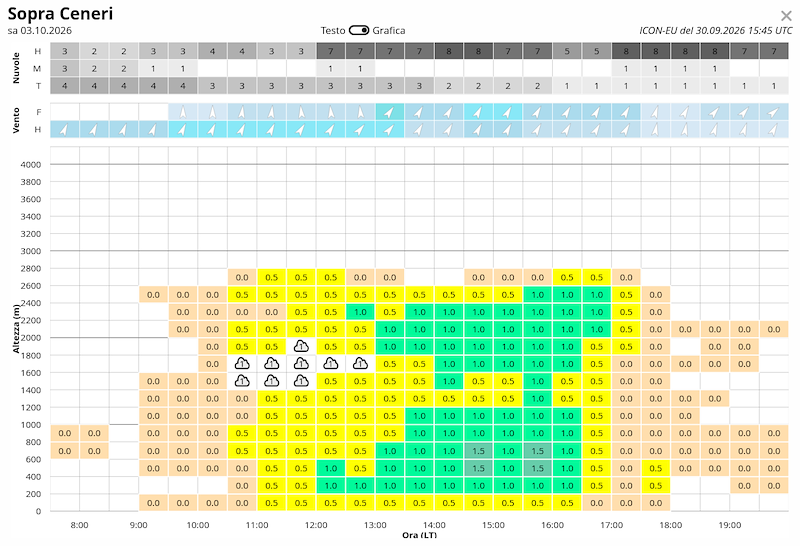Click Nuvole H value 8 for 17:00–17:30
The image size is (800, 546).
pyautogui.click(x=626, y=51)
